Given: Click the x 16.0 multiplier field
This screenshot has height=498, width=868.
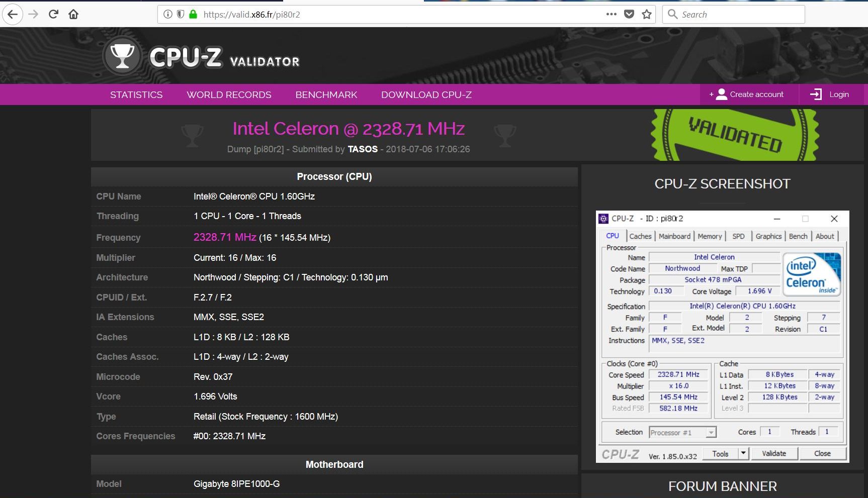Looking at the screenshot, I should (678, 386).
